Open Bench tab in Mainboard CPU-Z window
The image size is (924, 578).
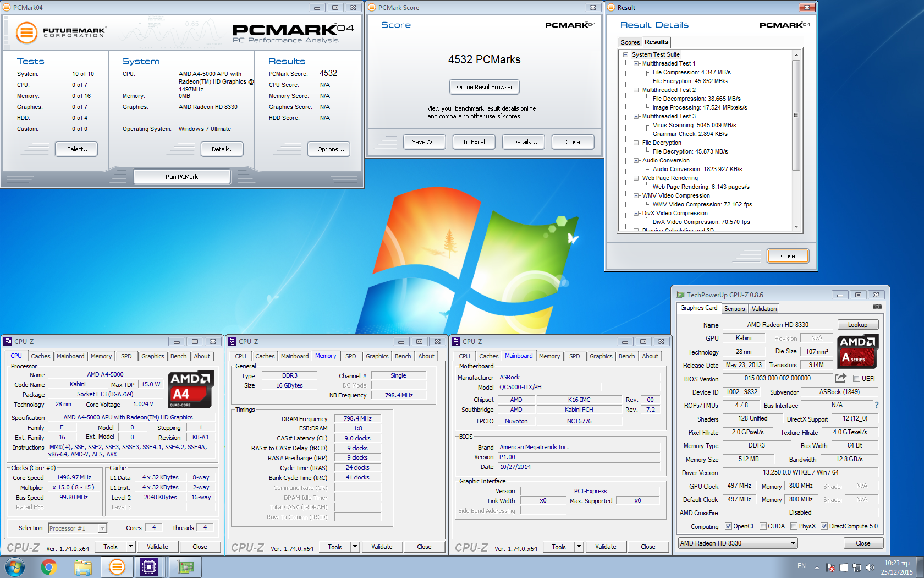point(626,356)
